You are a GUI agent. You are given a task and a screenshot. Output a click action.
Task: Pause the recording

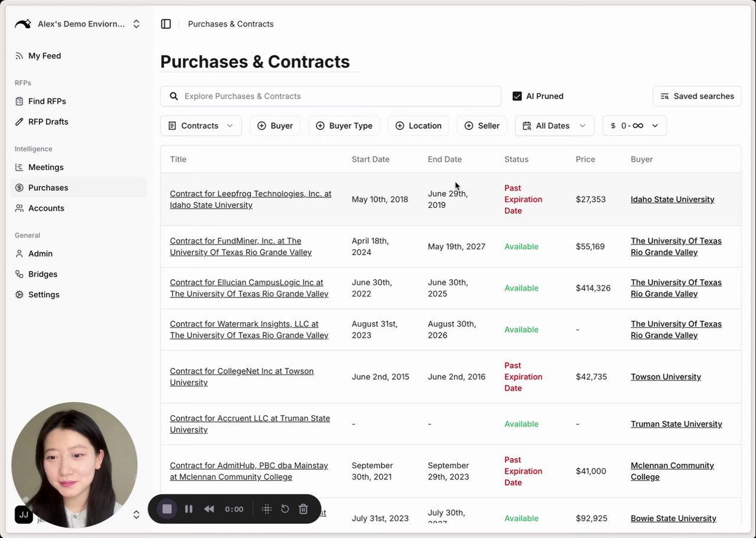click(x=189, y=509)
